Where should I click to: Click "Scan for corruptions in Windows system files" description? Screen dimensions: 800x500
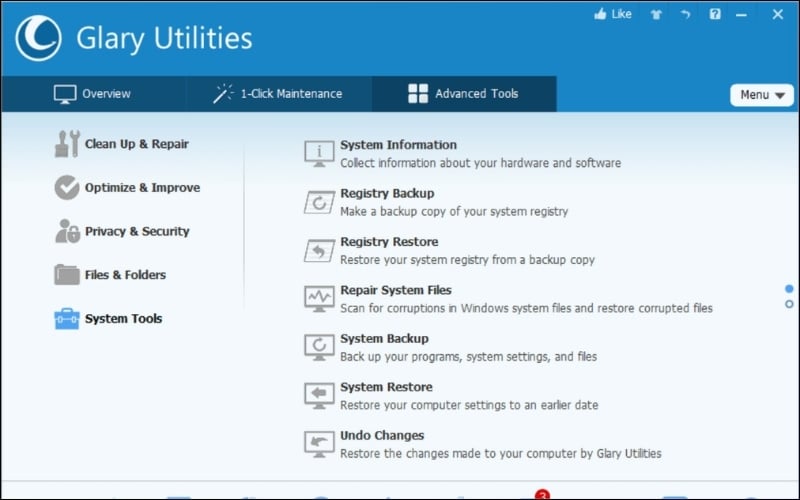[527, 309]
